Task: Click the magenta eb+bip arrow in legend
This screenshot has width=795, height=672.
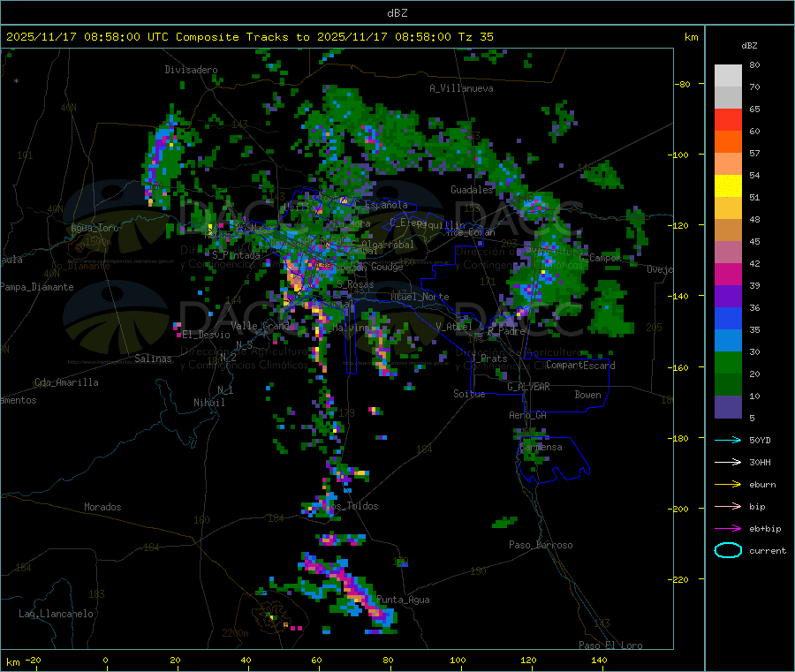Action: point(728,529)
